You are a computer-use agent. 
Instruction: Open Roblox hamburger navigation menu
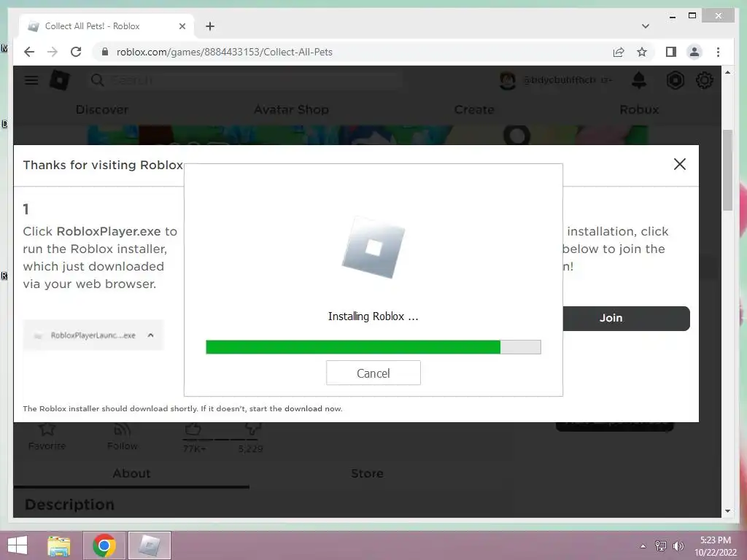[31, 80]
